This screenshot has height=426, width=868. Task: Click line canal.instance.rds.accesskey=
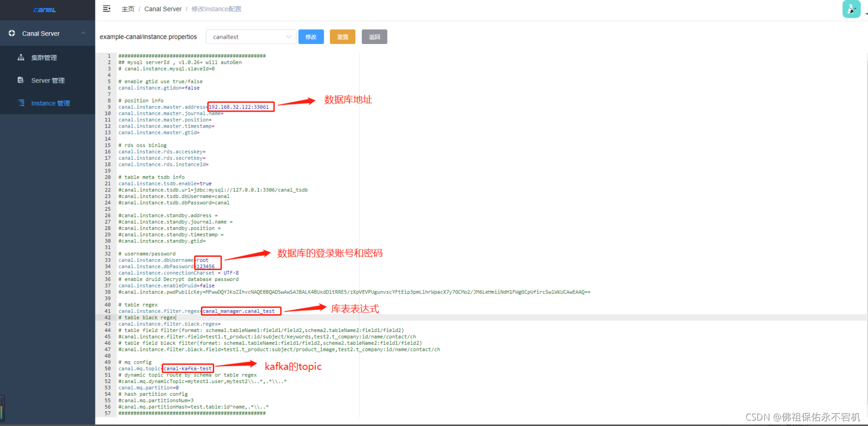[162, 152]
